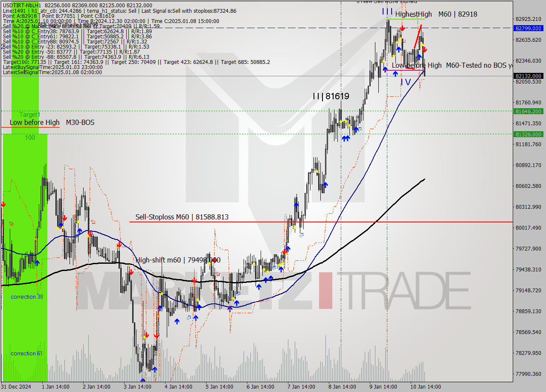Click the '3 Jan 14:00' time label
The image size is (546, 392).
pyautogui.click(x=137, y=387)
